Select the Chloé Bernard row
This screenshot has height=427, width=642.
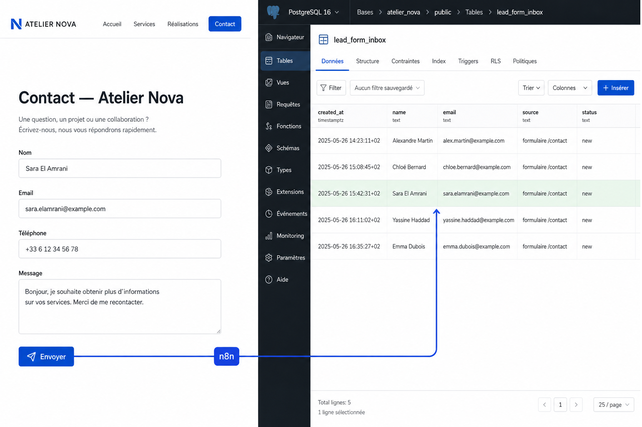[x=476, y=167]
